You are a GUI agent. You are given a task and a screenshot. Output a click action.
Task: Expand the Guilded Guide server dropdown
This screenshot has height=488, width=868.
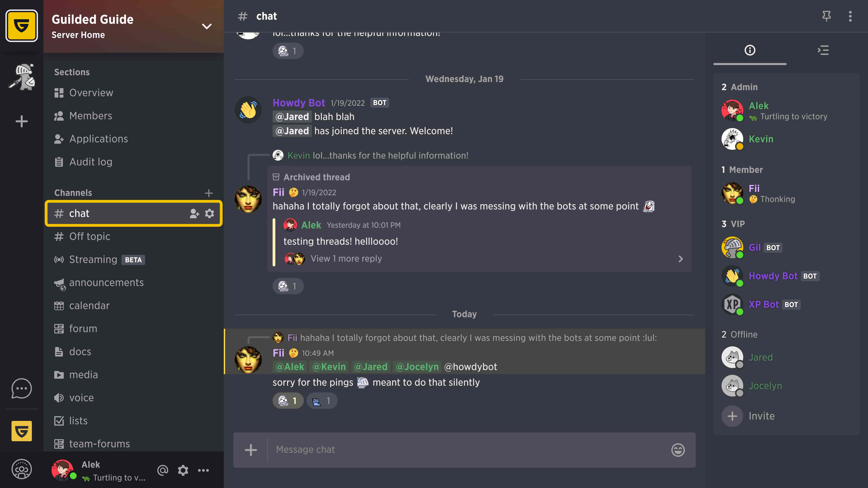[x=206, y=26]
